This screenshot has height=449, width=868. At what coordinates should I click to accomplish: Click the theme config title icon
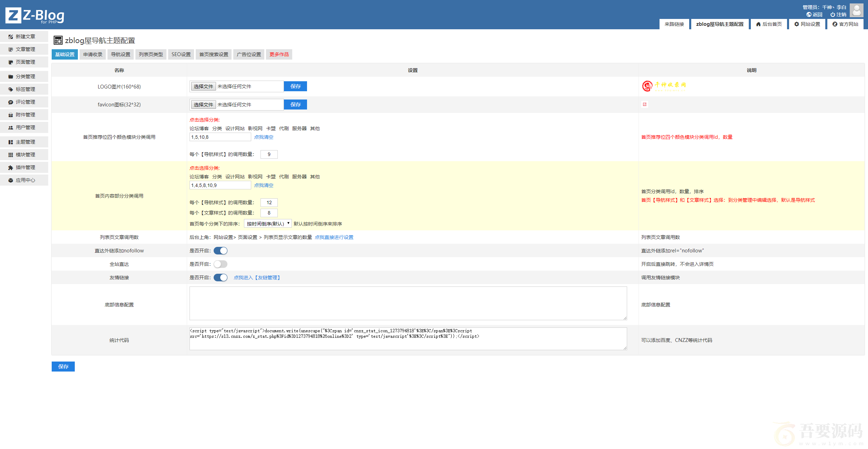click(58, 40)
